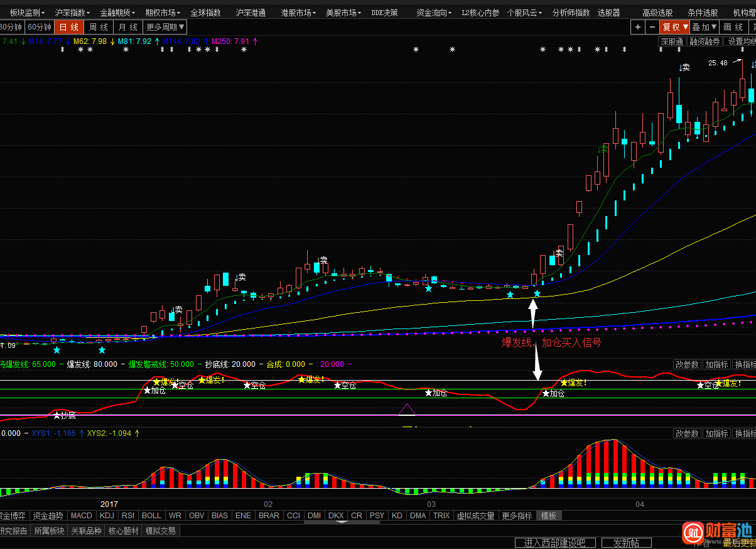Click 加指标 in XYS indicator panel
The height and width of the screenshot is (549, 756).
click(x=716, y=433)
